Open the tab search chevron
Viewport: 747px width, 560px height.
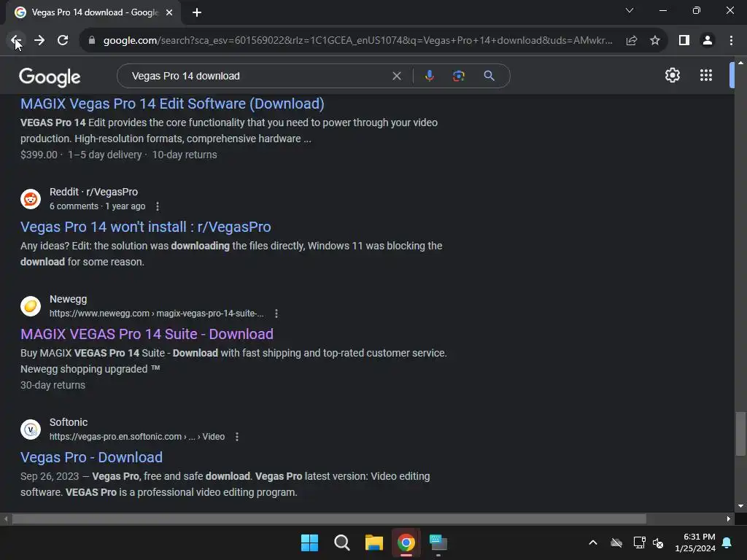click(x=630, y=10)
